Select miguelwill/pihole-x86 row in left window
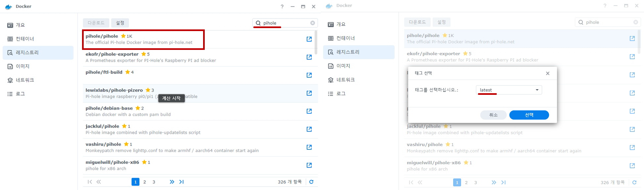This screenshot has height=190, width=644. 200,165
